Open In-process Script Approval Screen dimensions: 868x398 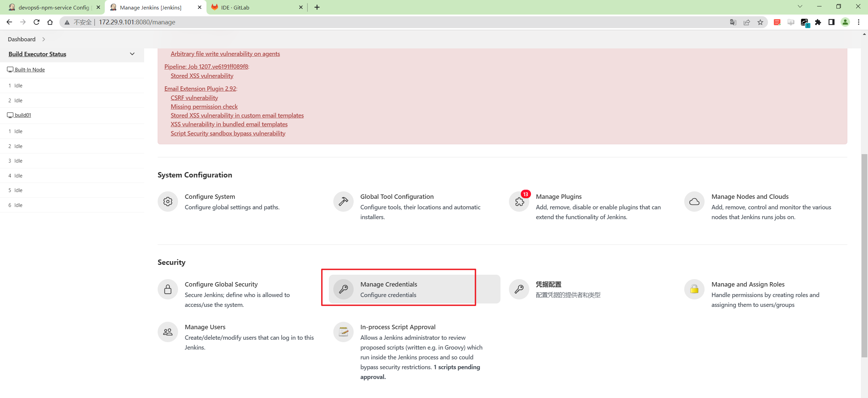pyautogui.click(x=398, y=327)
